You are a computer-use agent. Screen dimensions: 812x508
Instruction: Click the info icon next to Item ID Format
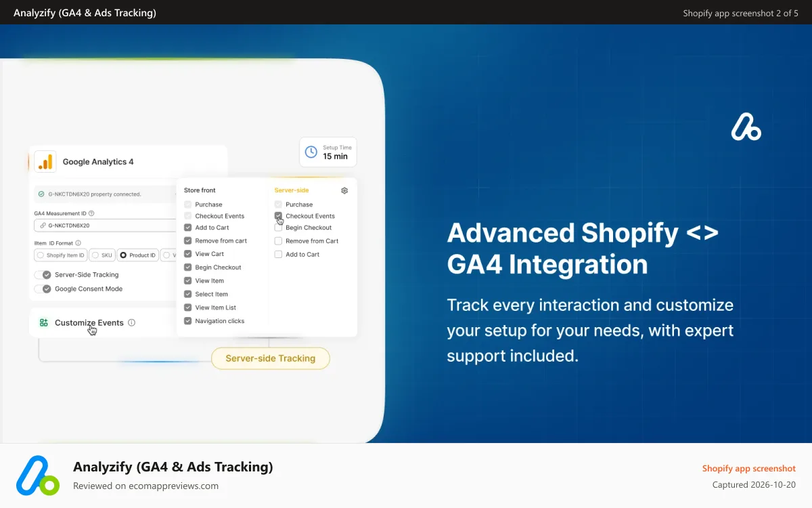click(x=78, y=243)
